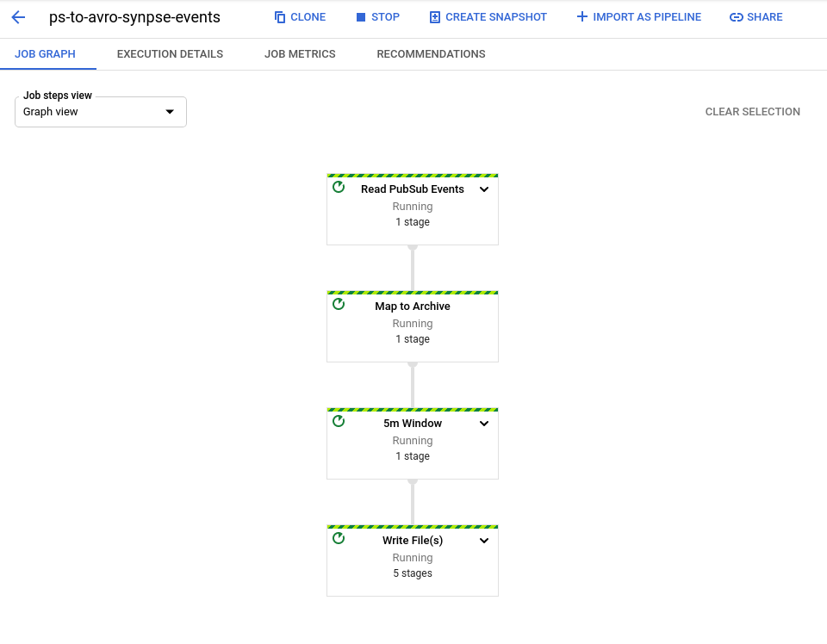Image resolution: width=827 pixels, height=644 pixels.
Task: Open the Job Metrics tab
Action: tap(300, 53)
